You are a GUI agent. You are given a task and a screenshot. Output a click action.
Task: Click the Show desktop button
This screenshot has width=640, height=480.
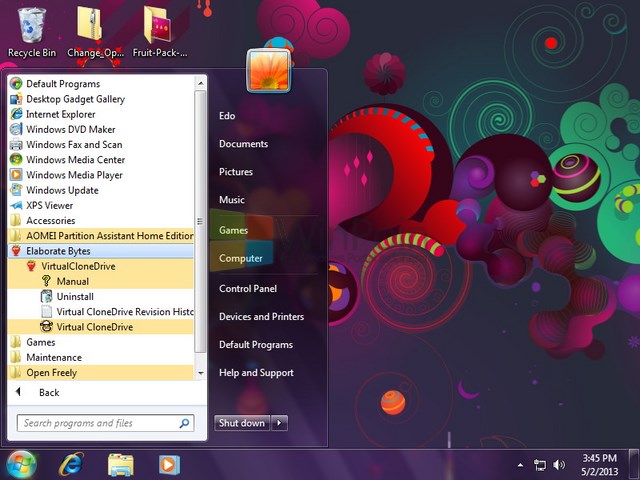coord(634,464)
